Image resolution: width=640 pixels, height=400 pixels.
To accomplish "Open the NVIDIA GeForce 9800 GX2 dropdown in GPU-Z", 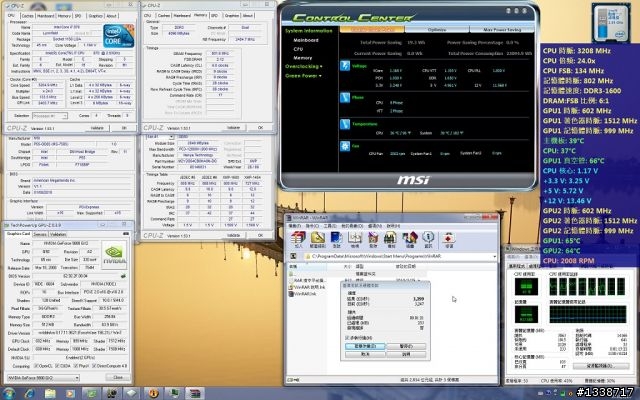I will tap(43, 378).
